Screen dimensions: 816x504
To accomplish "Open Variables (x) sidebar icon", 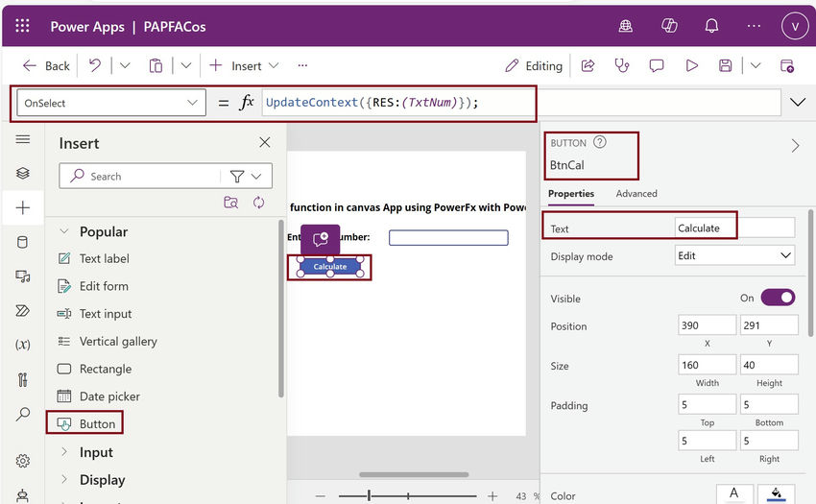I will [23, 345].
